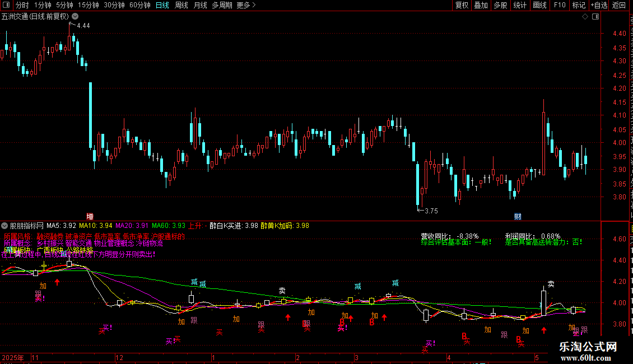Click the 叠加 overlay button
The width and height of the screenshot is (633, 364).
481,5
